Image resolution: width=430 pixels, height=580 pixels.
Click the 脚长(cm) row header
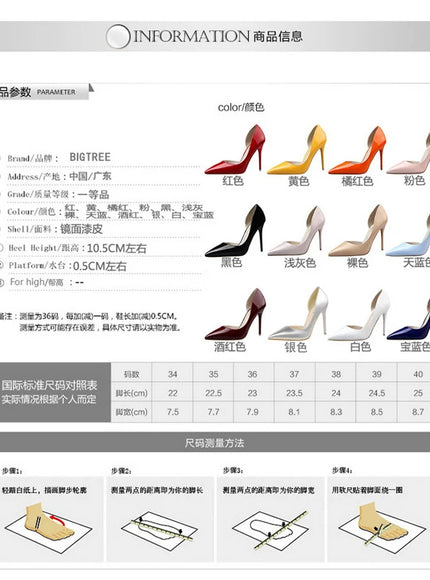click(131, 393)
